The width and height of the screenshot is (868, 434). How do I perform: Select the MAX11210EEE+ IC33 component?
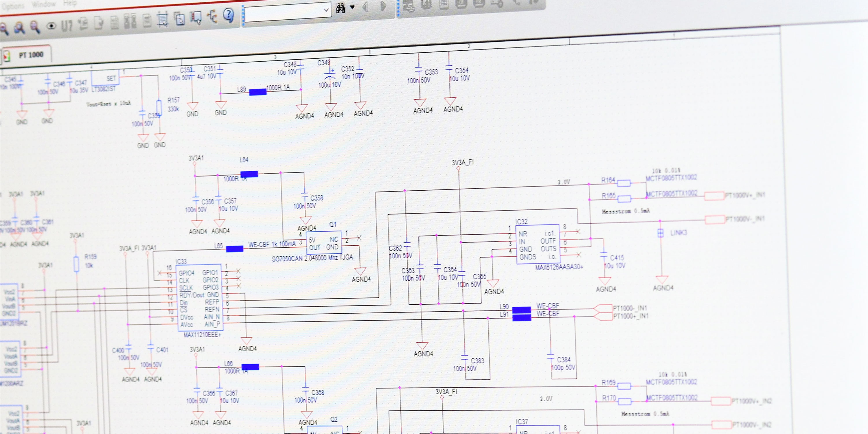pyautogui.click(x=199, y=298)
